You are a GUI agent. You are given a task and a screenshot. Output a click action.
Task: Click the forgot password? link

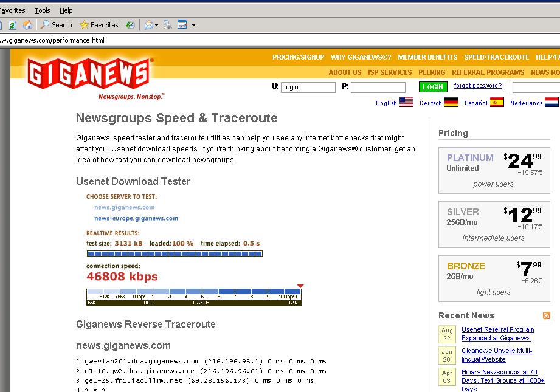coord(478,86)
